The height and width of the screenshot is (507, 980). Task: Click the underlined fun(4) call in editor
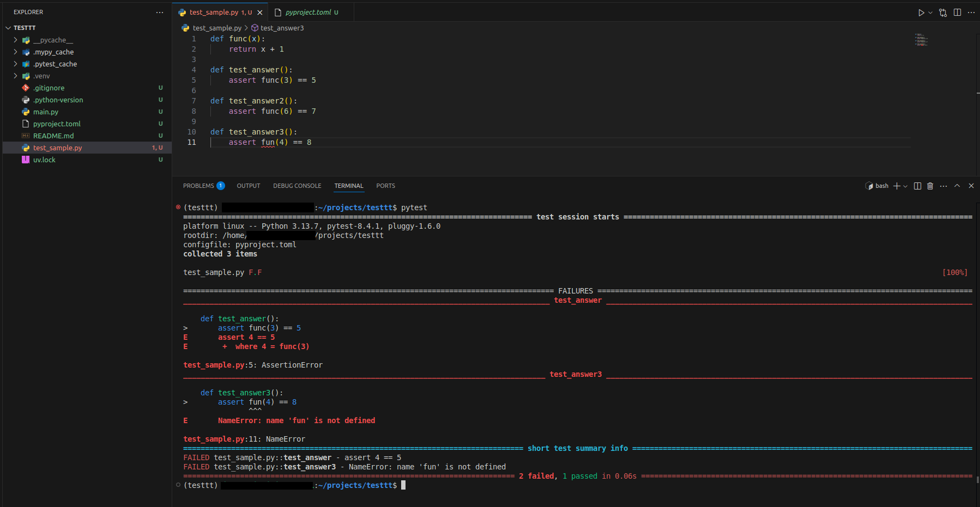(x=274, y=142)
